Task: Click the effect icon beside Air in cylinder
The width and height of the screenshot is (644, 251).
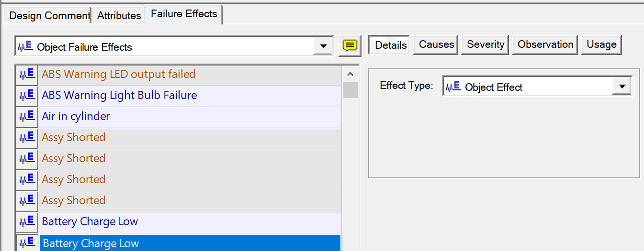Action: tap(26, 116)
